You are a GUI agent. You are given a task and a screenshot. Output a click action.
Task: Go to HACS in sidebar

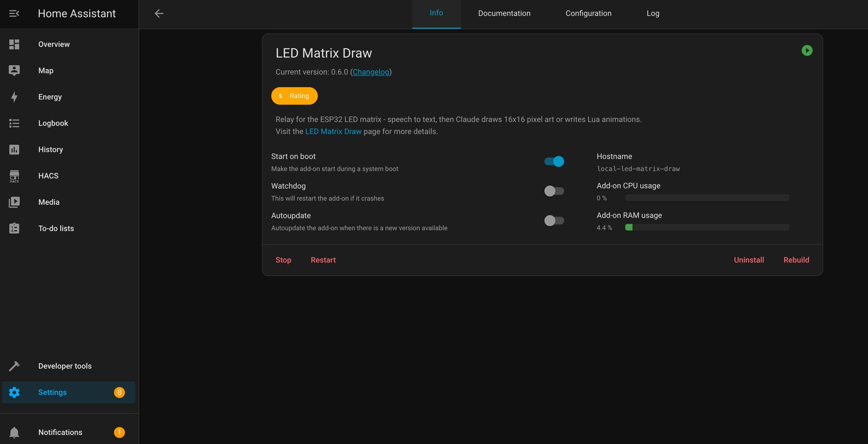click(x=69, y=176)
